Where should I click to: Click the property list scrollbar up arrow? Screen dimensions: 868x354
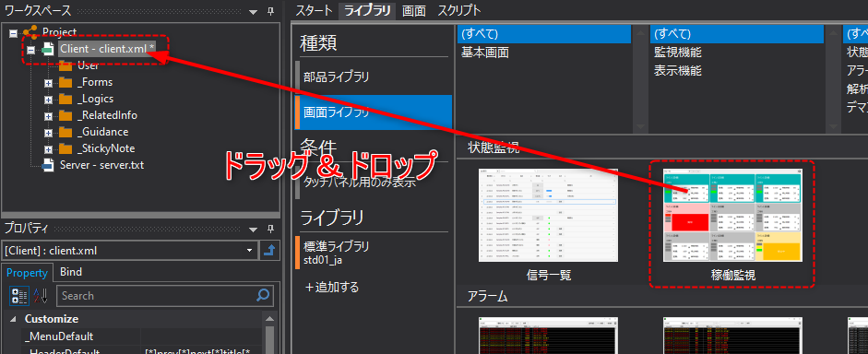[270, 319]
